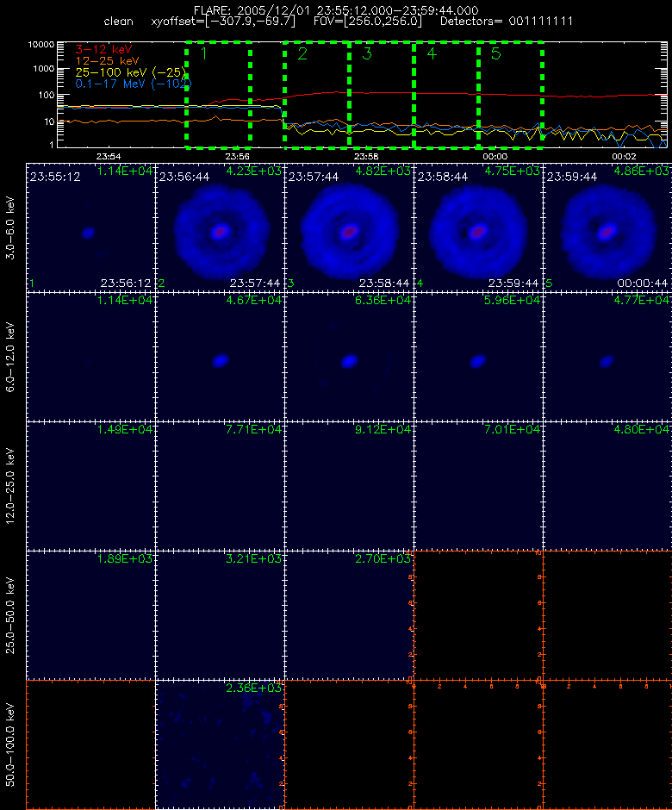Click the 23:56:44 start time label
The height and width of the screenshot is (810, 672).
184,177
